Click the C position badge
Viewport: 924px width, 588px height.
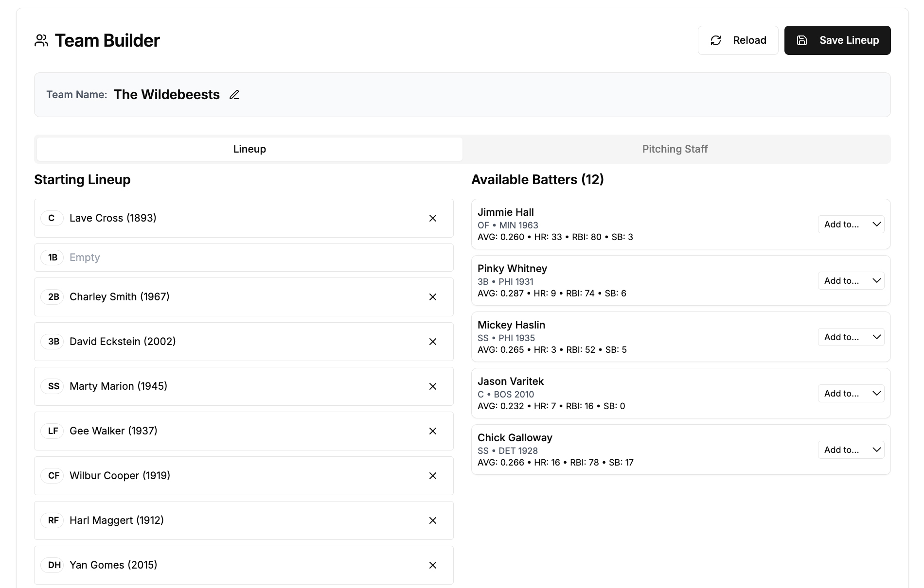(x=52, y=218)
